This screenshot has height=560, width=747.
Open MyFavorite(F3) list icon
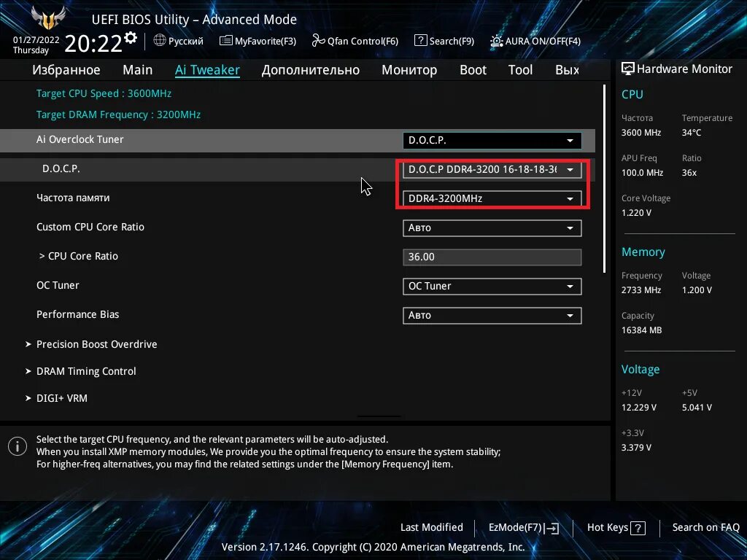(226, 41)
